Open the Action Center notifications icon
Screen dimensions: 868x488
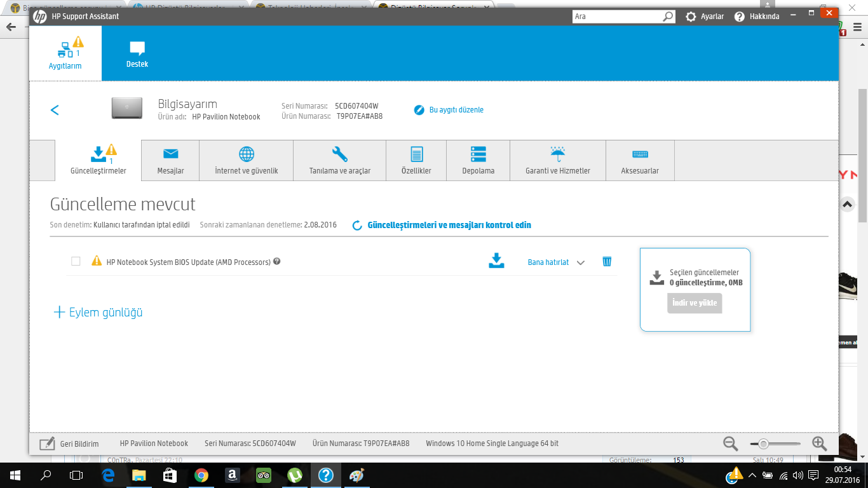pyautogui.click(x=814, y=475)
